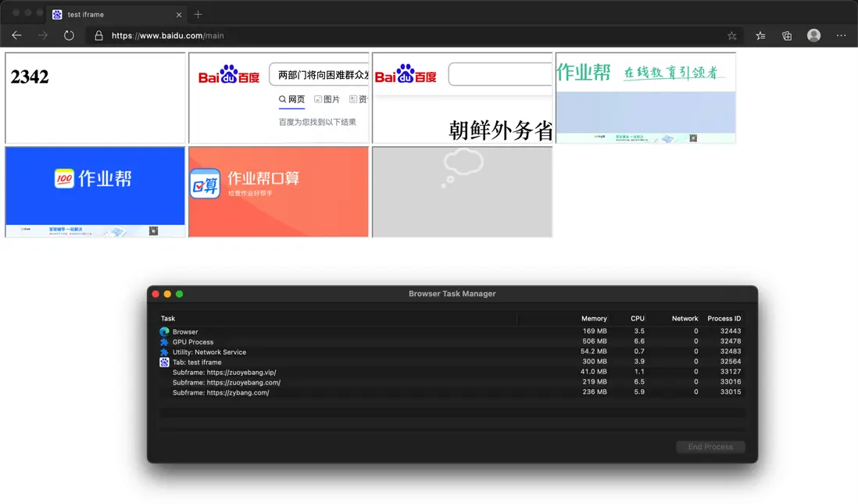This screenshot has width=858, height=504.
Task: Click the 2342 iframe text
Action: point(30,77)
